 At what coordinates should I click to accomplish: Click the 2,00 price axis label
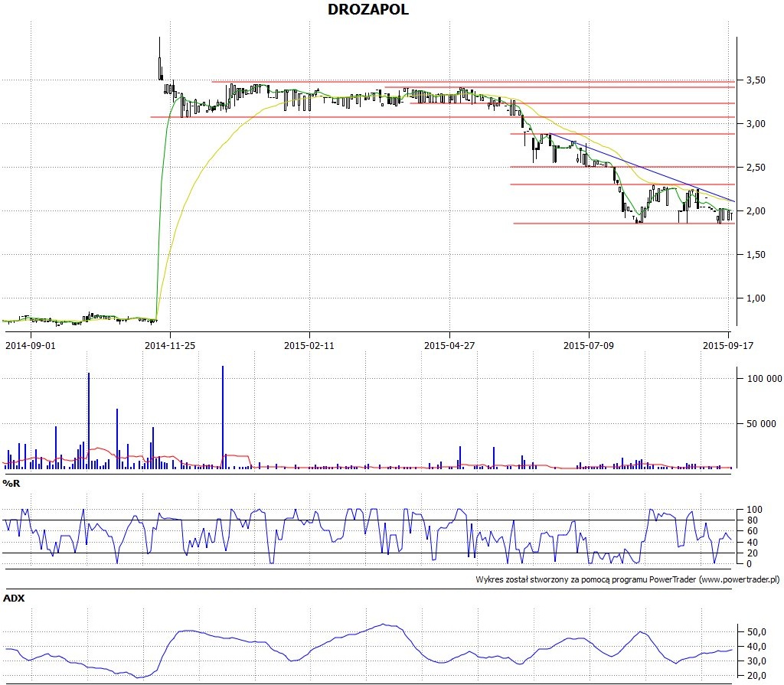pyautogui.click(x=756, y=211)
